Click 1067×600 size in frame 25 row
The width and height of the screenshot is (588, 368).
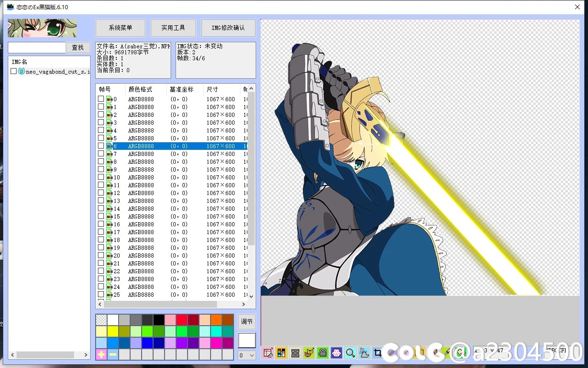point(221,295)
